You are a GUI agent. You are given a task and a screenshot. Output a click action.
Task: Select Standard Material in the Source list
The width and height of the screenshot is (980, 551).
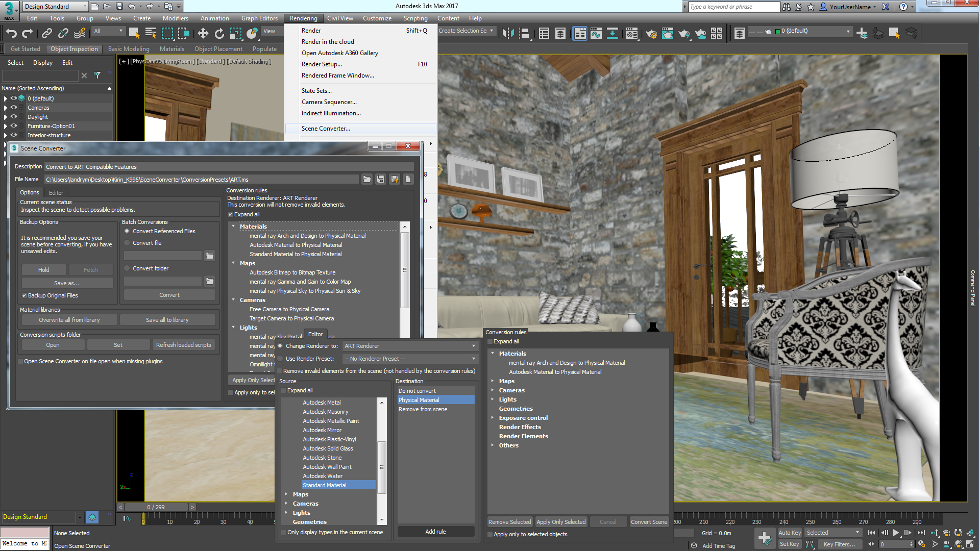tap(324, 485)
